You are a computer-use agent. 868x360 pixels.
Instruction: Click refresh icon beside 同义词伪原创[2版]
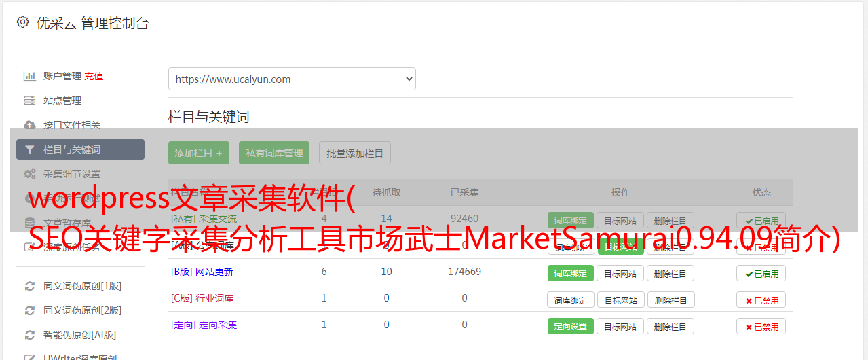tap(29, 310)
